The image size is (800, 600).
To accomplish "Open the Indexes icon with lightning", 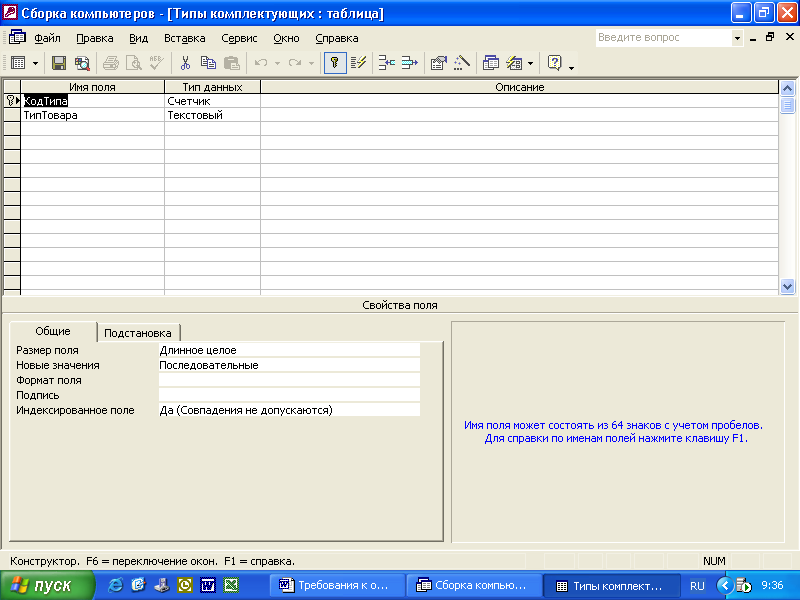I will [x=358, y=63].
